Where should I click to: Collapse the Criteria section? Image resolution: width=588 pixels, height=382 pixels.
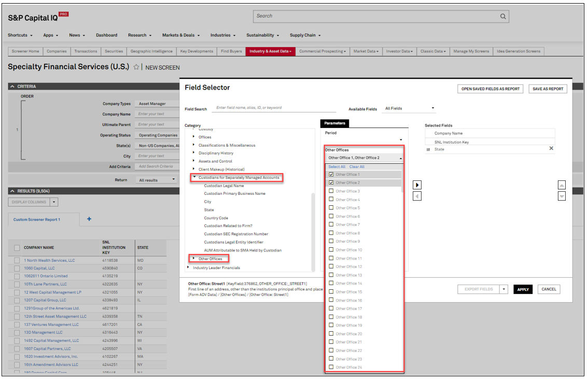tap(12, 86)
